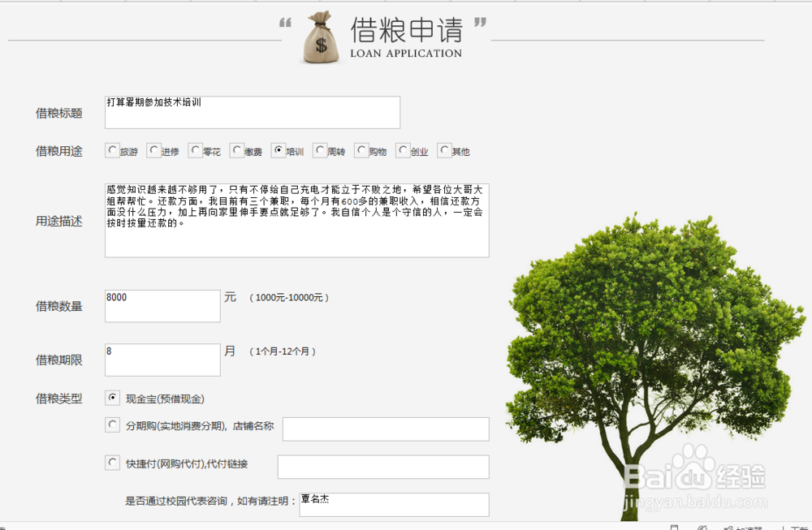Click the save page icon in the status bar
812x530 pixels.
674,527
